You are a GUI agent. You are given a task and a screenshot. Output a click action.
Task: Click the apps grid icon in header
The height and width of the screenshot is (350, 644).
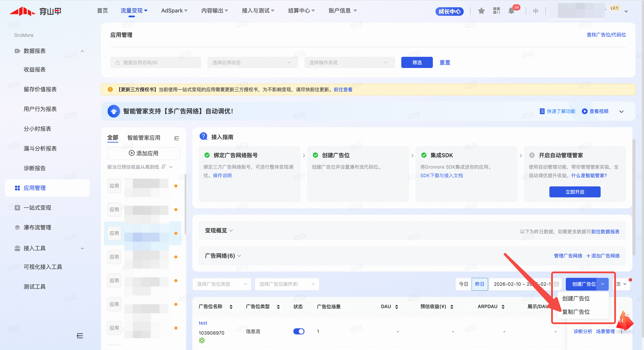(x=496, y=11)
